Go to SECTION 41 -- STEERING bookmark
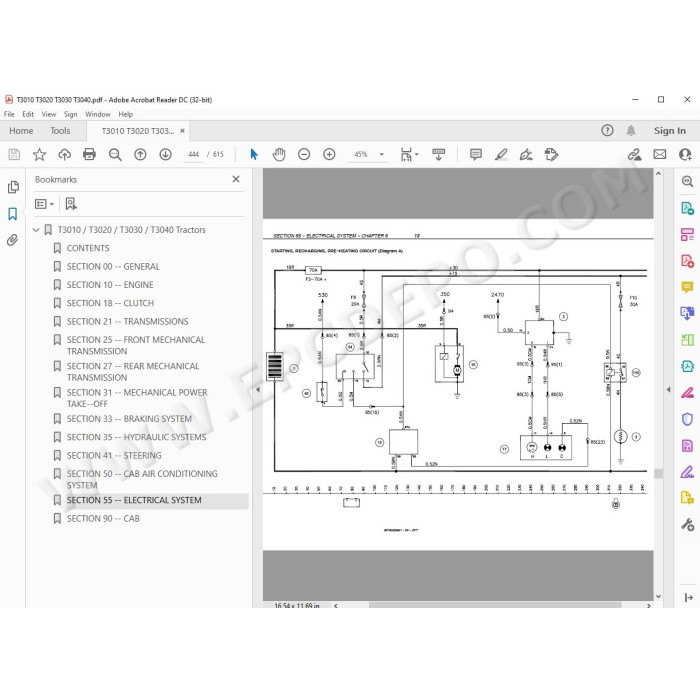This screenshot has height=700, width=700. pyautogui.click(x=114, y=455)
